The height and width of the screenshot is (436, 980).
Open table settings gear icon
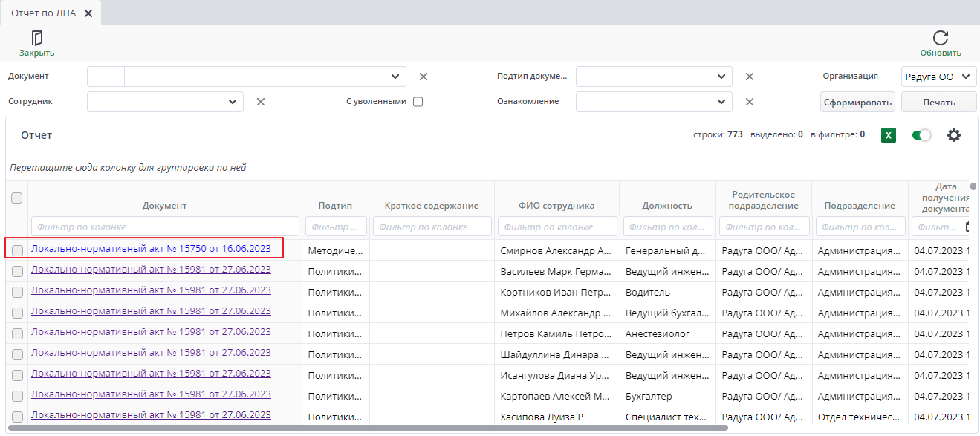953,135
